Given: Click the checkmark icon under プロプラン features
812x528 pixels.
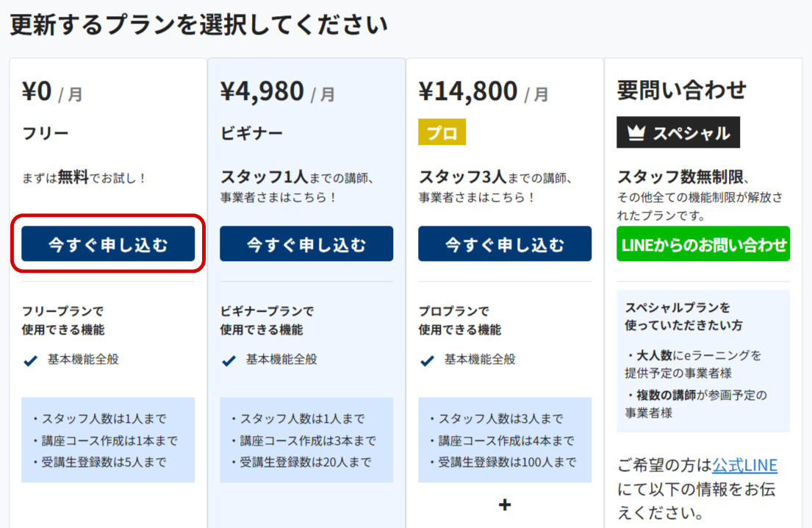Looking at the screenshot, I should (428, 360).
